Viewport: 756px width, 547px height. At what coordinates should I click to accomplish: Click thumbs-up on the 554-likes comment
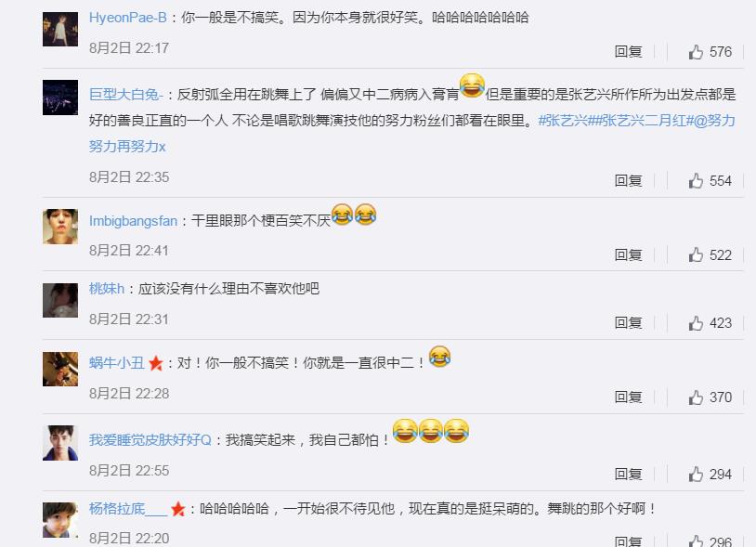(x=696, y=181)
